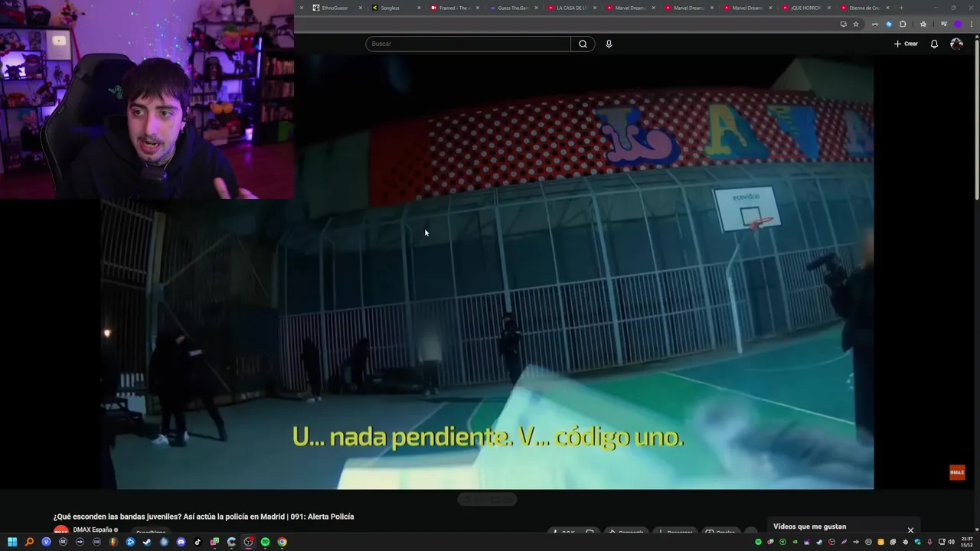Image resolution: width=980 pixels, height=551 pixels.
Task: Click the DMAX España channel avatar
Action: (61, 530)
